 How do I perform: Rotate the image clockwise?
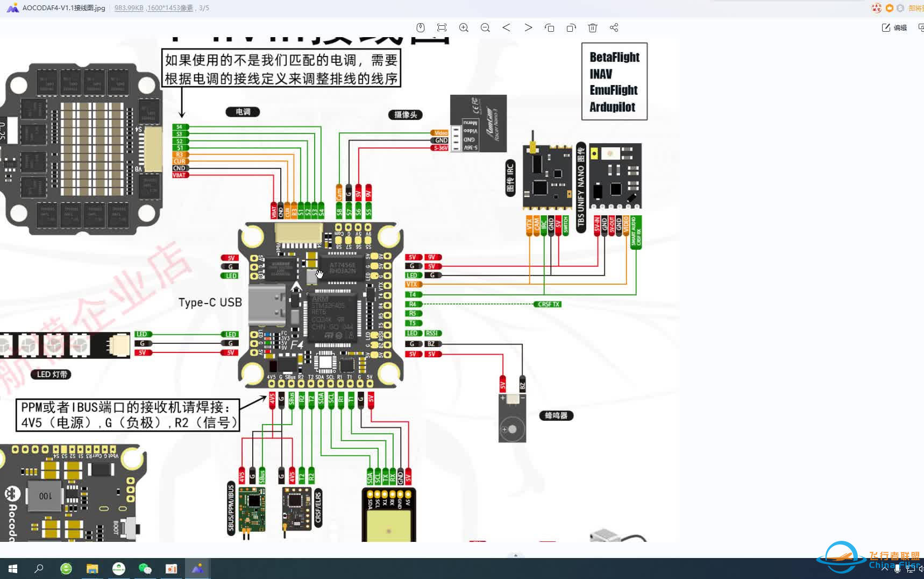pyautogui.click(x=571, y=27)
